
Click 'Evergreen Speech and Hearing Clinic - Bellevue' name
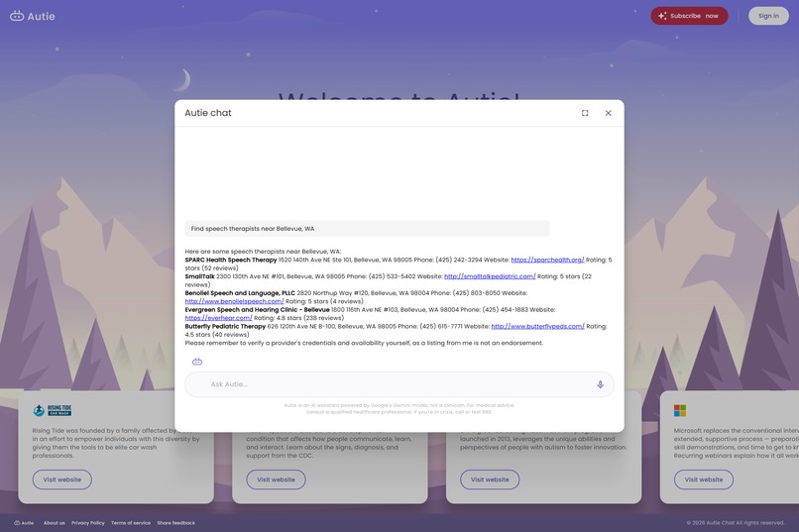coord(258,309)
